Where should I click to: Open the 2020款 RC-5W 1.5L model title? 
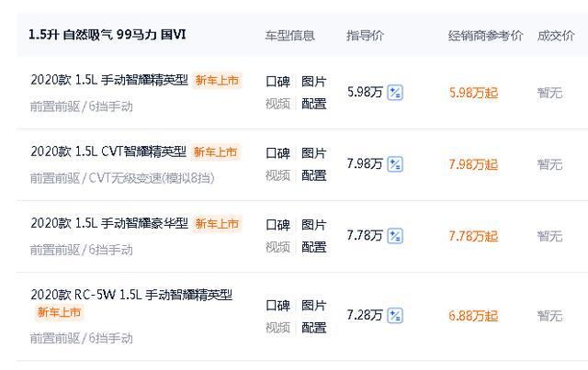[x=131, y=295]
